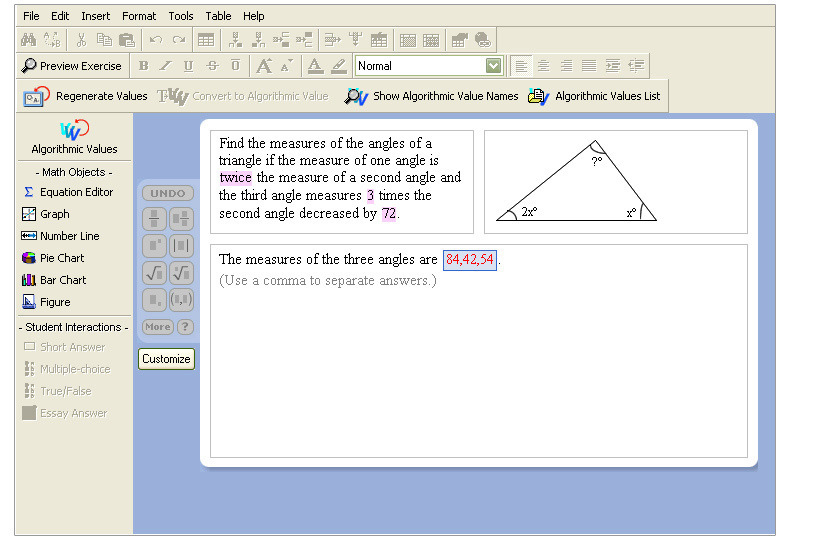The height and width of the screenshot is (541, 835).
Task: Toggle Strikethrough formatting
Action: pyautogui.click(x=212, y=65)
